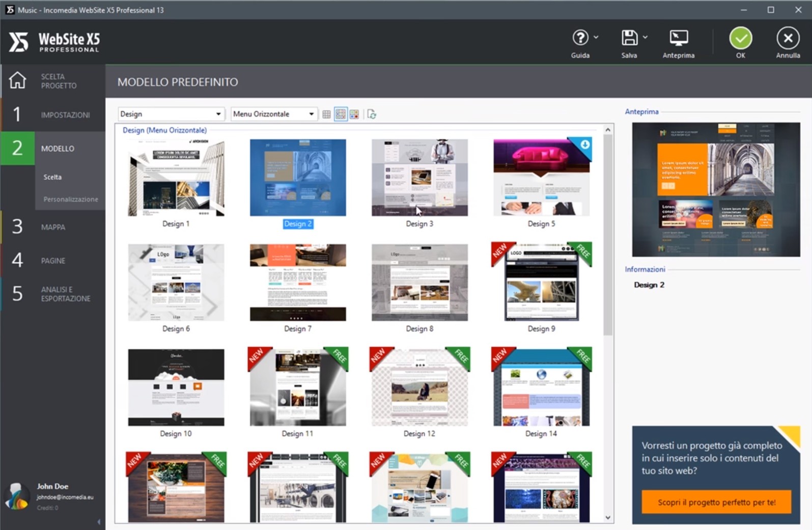The image size is (812, 530).
Task: Click the Annulla cancel icon
Action: tap(788, 39)
